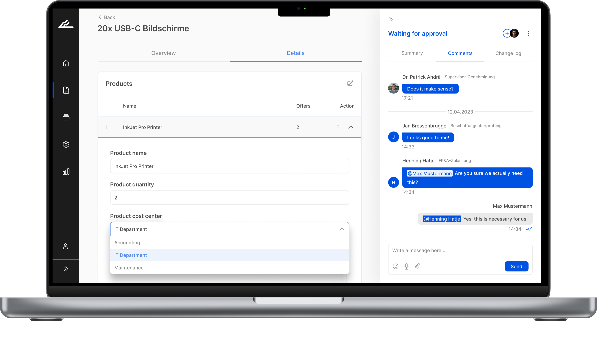
Task: View analytics via the bar chart icon
Action: pos(66,172)
